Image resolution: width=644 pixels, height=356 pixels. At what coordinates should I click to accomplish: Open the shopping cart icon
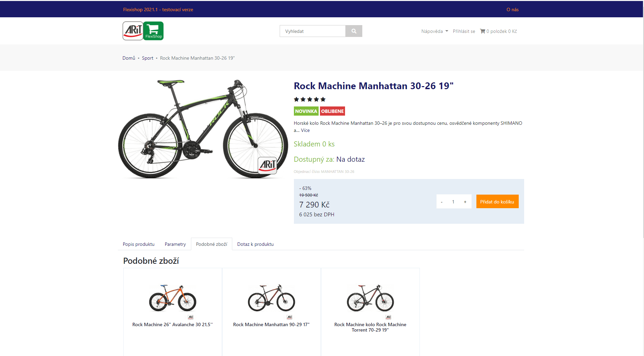click(x=482, y=31)
